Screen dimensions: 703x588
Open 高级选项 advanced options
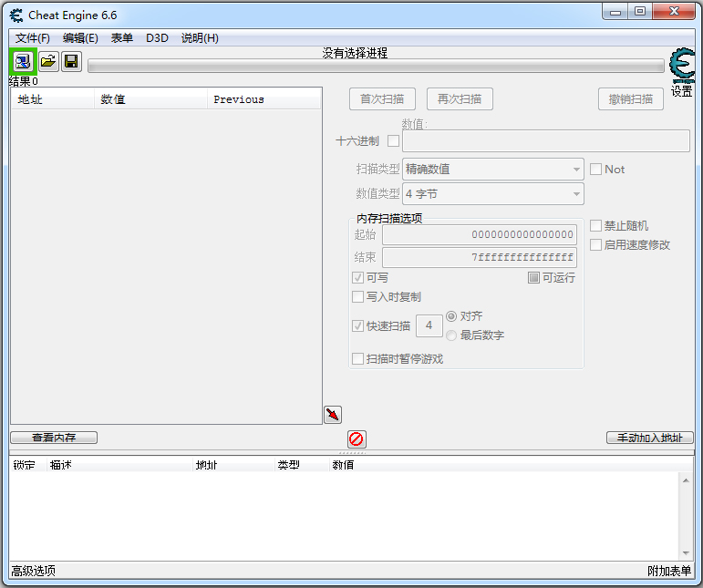coord(33,571)
